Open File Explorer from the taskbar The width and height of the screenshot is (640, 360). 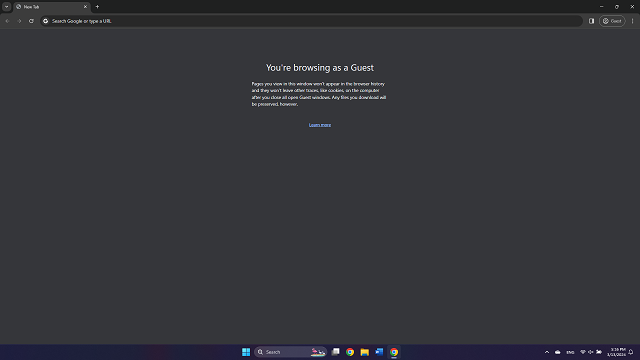(364, 352)
